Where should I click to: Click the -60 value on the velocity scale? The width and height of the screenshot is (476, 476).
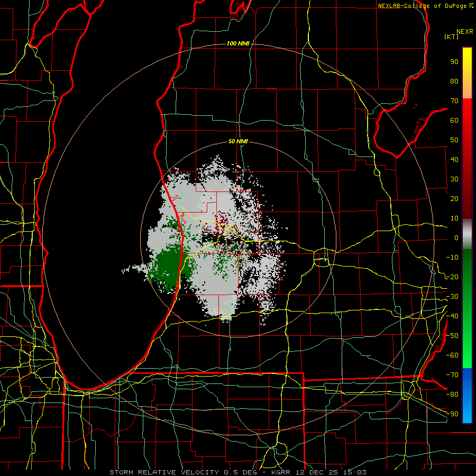point(452,355)
